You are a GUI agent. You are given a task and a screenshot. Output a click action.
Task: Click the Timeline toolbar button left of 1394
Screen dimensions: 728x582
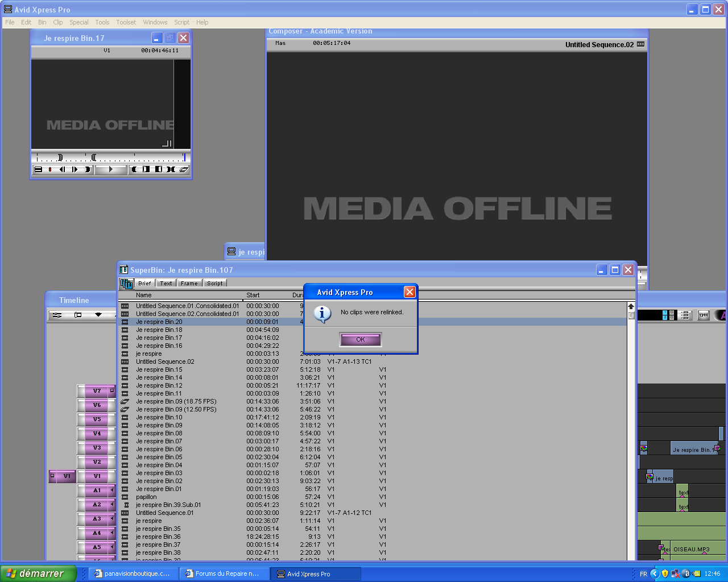[685, 314]
